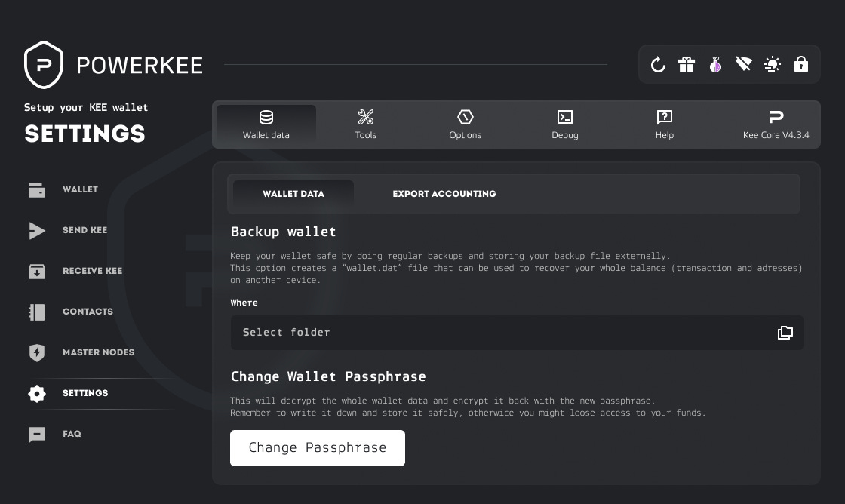845x504 pixels.
Task: Switch theme with the sun brightness icon
Action: click(x=773, y=65)
